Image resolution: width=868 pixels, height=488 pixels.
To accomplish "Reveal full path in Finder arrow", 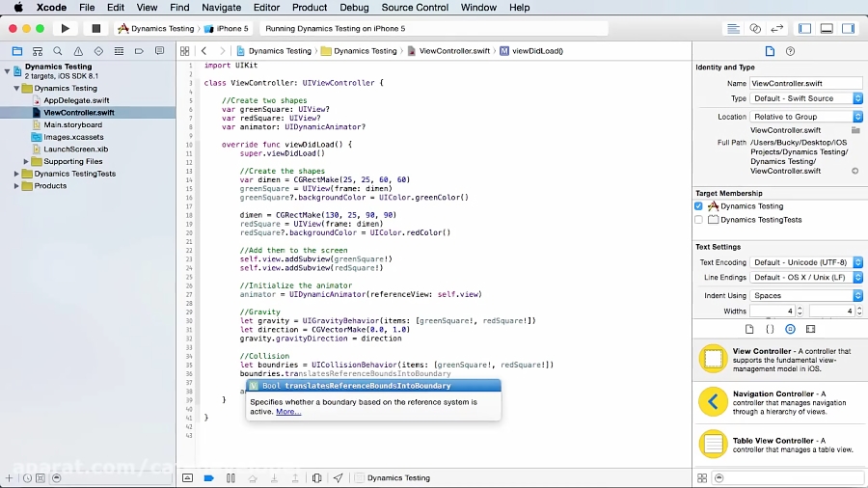I will (x=854, y=171).
